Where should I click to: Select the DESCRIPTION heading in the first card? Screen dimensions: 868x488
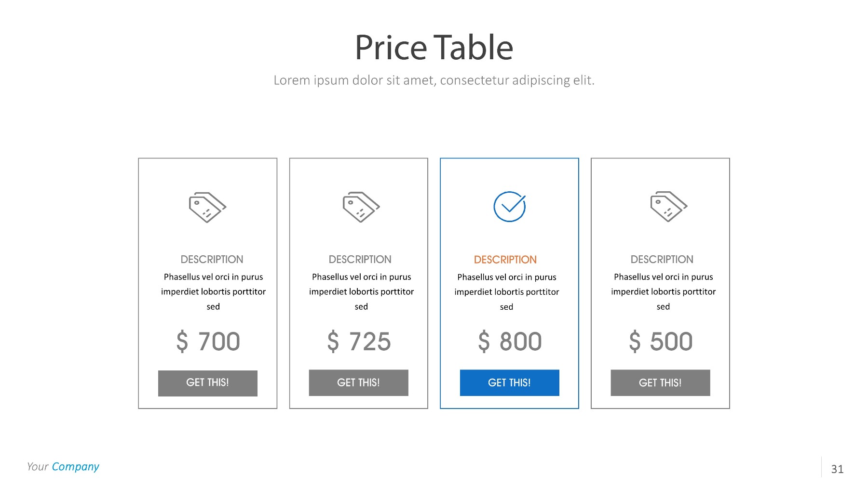tap(212, 259)
